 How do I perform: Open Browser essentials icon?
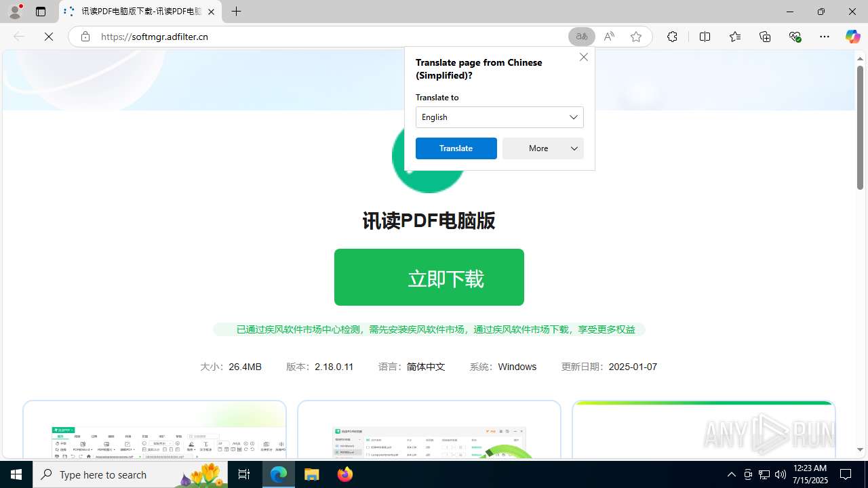[x=795, y=37]
